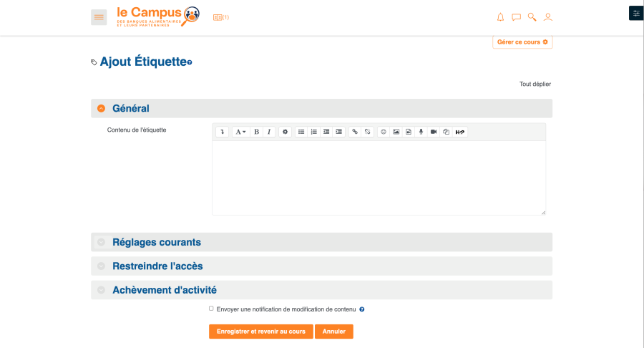Screen dimensions: 644x348
Task: Click Enregistrer et revenir au cours
Action: pos(260,332)
